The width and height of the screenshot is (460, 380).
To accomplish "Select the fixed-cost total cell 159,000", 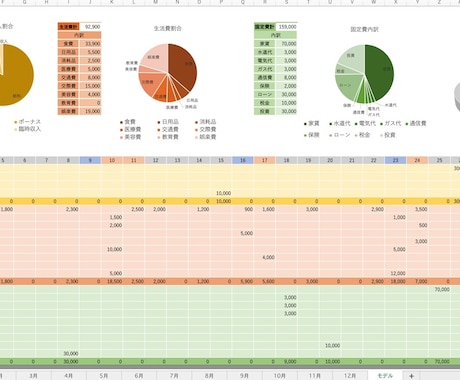I will click(286, 27).
